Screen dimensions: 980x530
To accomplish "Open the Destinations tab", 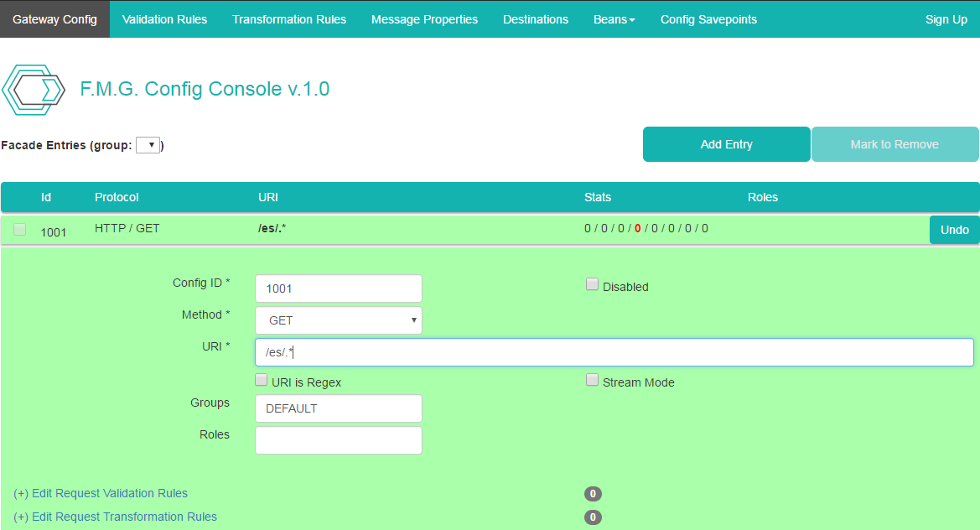I will tap(535, 19).
